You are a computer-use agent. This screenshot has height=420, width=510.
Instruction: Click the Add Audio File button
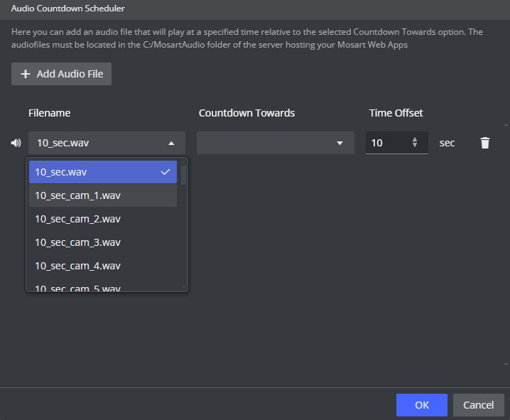click(x=61, y=74)
